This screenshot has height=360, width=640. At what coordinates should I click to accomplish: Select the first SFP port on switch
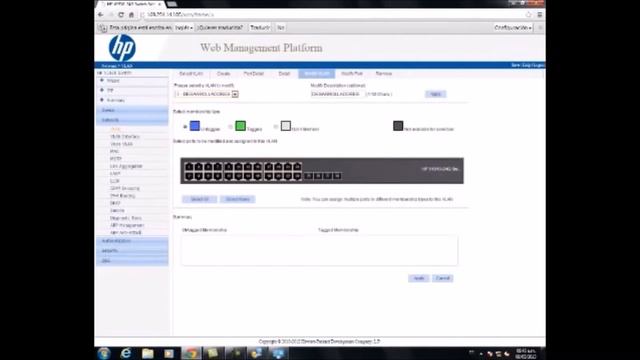tap(309, 176)
